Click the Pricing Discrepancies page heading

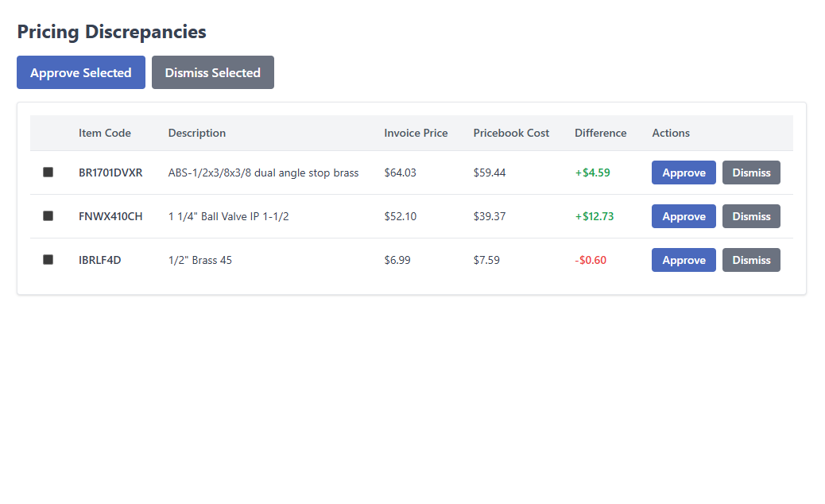click(x=111, y=32)
